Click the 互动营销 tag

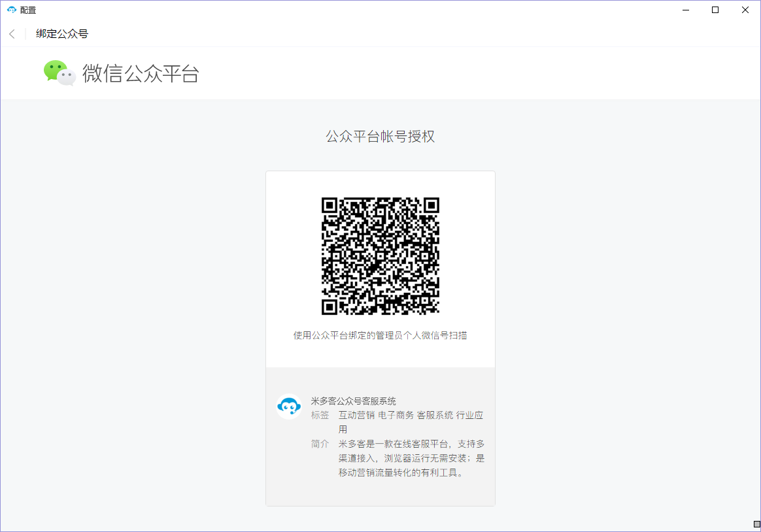356,415
